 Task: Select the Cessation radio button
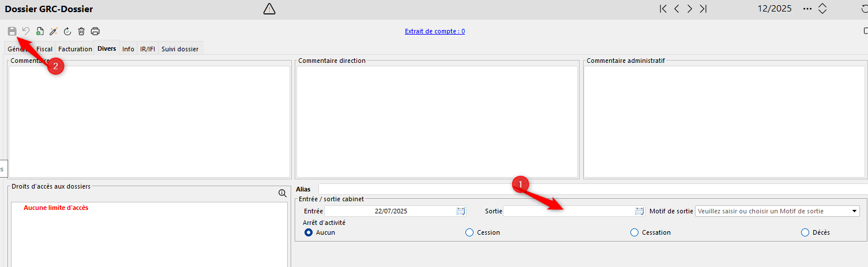tap(634, 232)
